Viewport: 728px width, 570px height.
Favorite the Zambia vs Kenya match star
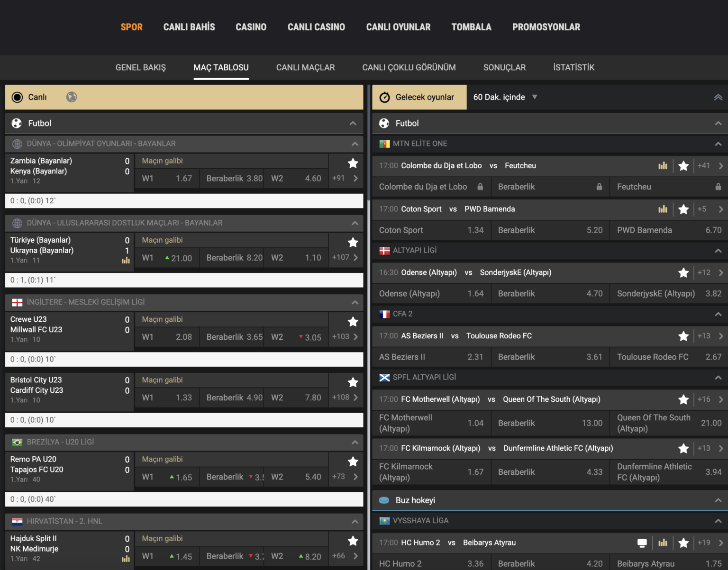point(353,163)
